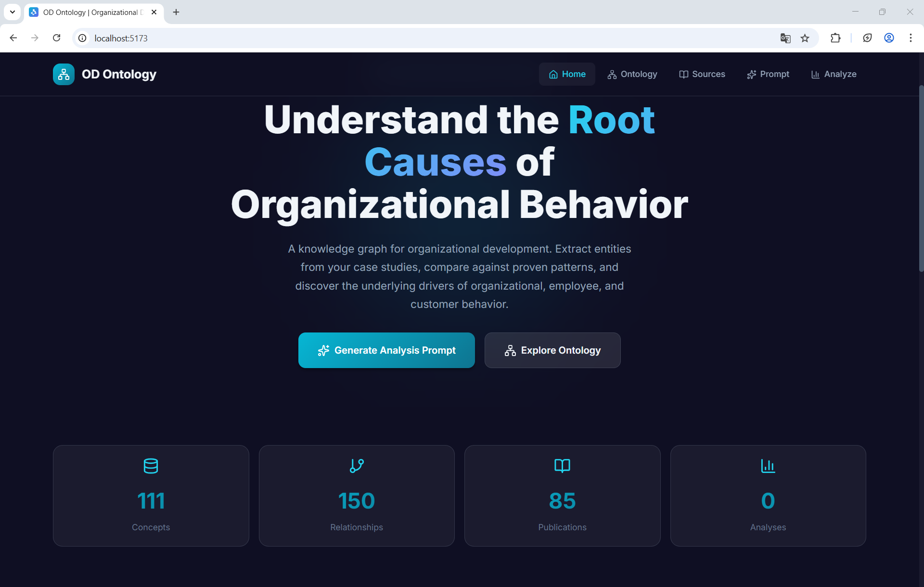The image size is (924, 587).
Task: Click the OD Ontology logo icon
Action: click(64, 74)
